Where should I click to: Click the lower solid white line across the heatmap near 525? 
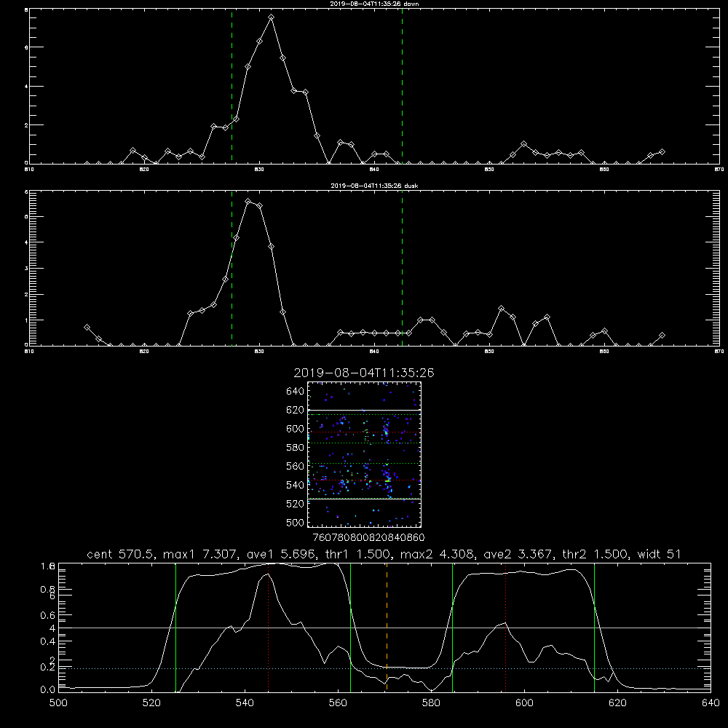click(x=364, y=499)
